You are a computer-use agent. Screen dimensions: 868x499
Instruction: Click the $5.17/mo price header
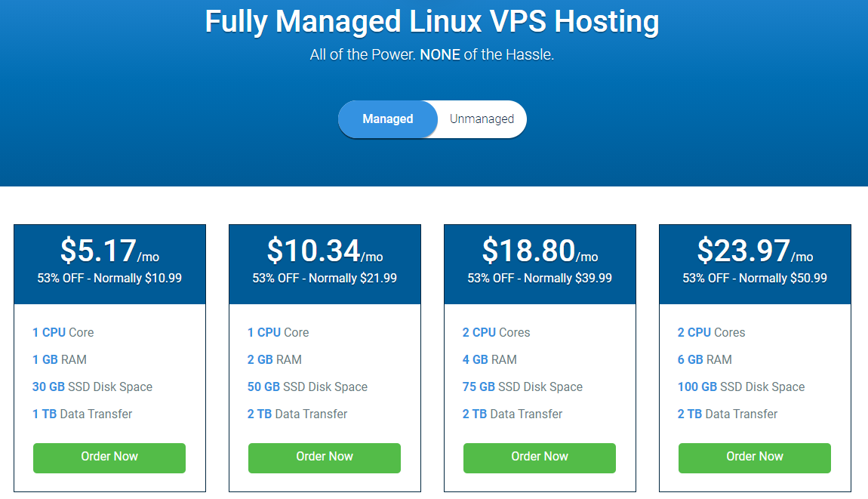pyautogui.click(x=109, y=251)
